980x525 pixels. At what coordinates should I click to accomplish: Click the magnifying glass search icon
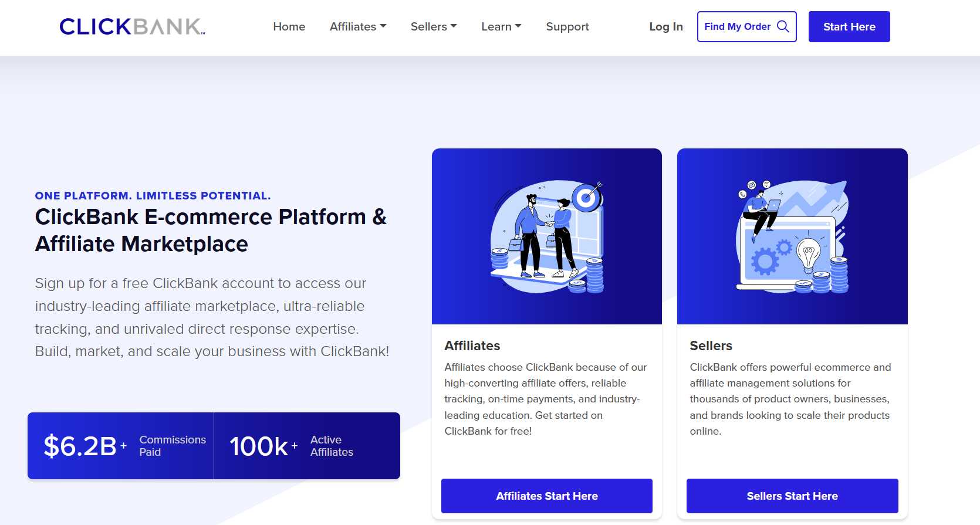point(783,26)
